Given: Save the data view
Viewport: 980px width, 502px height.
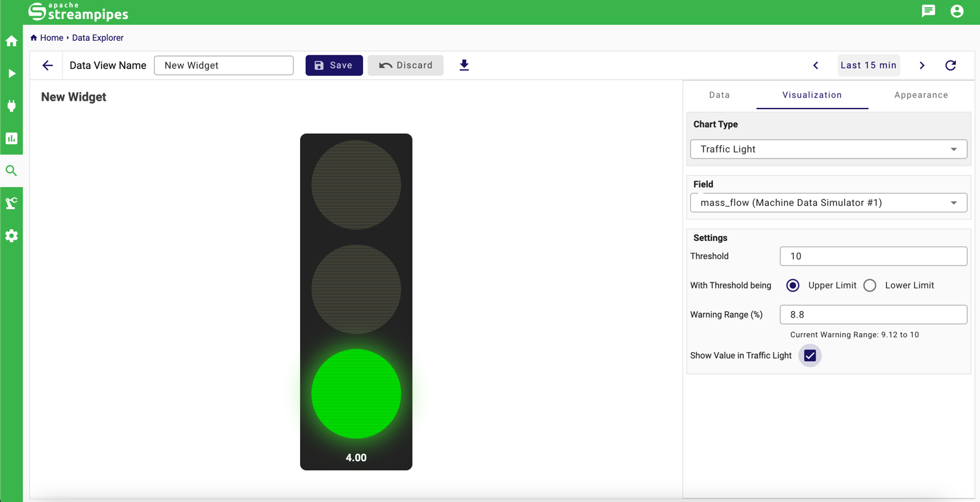Looking at the screenshot, I should coord(334,66).
